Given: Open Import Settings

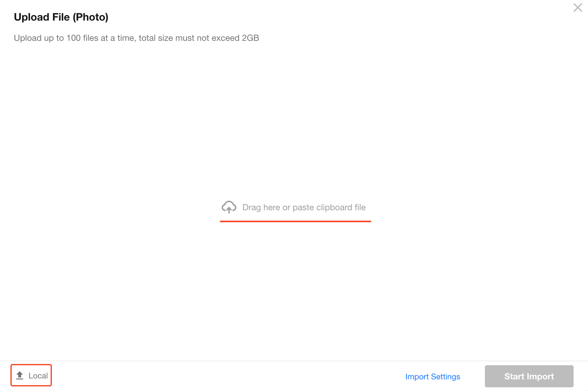Looking at the screenshot, I should [433, 377].
